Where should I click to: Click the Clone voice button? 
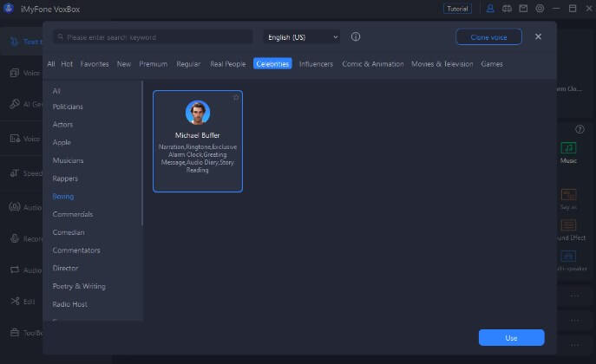click(488, 37)
